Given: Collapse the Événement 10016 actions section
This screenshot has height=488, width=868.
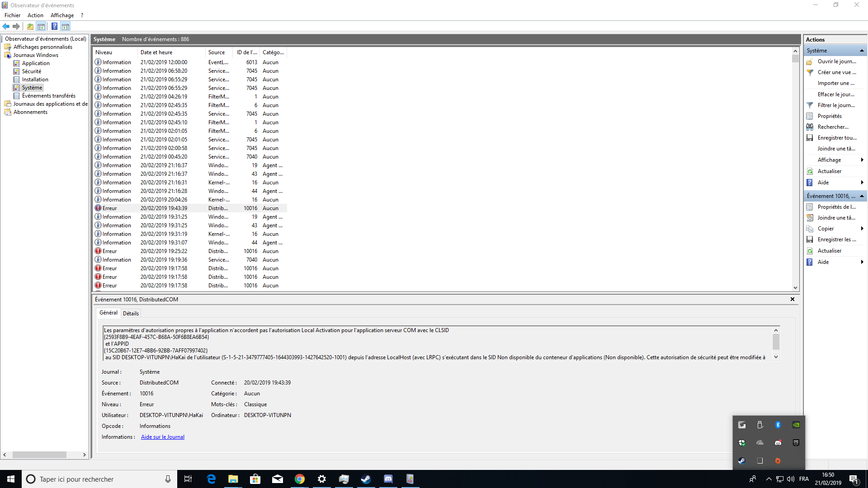Looking at the screenshot, I should pyautogui.click(x=862, y=196).
